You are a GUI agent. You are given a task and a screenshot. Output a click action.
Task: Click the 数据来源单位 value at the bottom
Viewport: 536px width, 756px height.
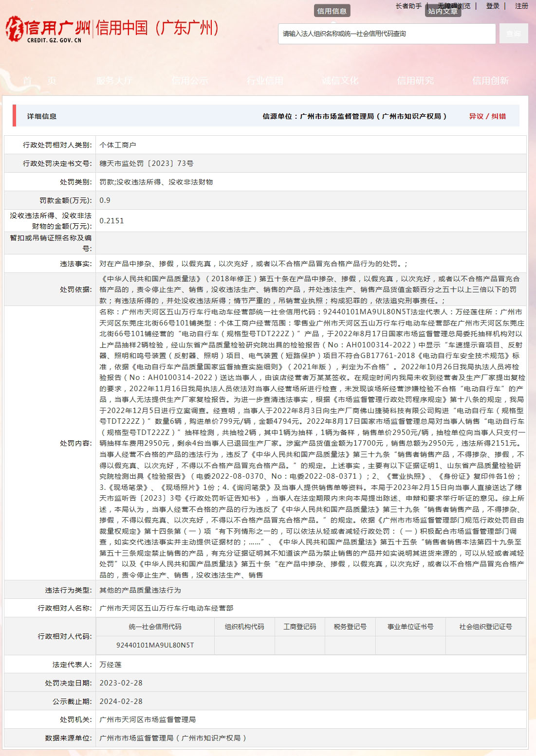point(173,738)
